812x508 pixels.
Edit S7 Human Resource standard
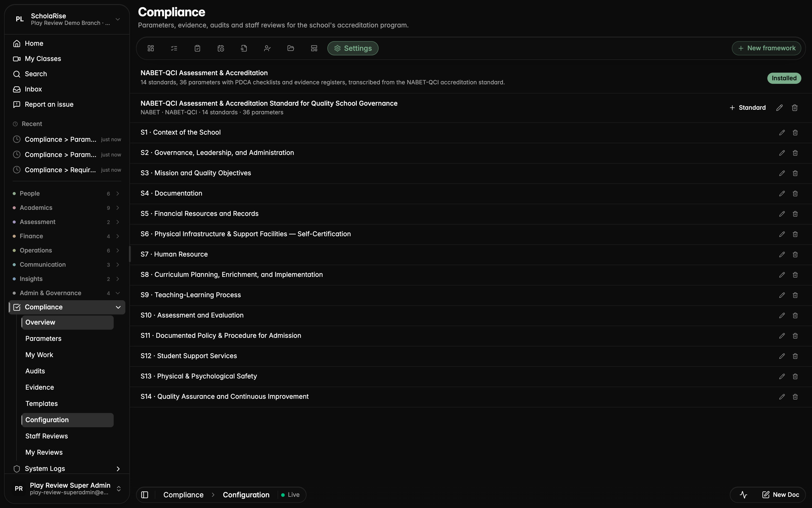pos(782,255)
